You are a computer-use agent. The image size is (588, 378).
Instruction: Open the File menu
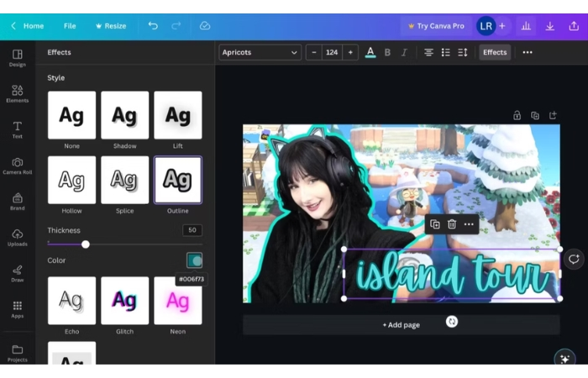(70, 26)
